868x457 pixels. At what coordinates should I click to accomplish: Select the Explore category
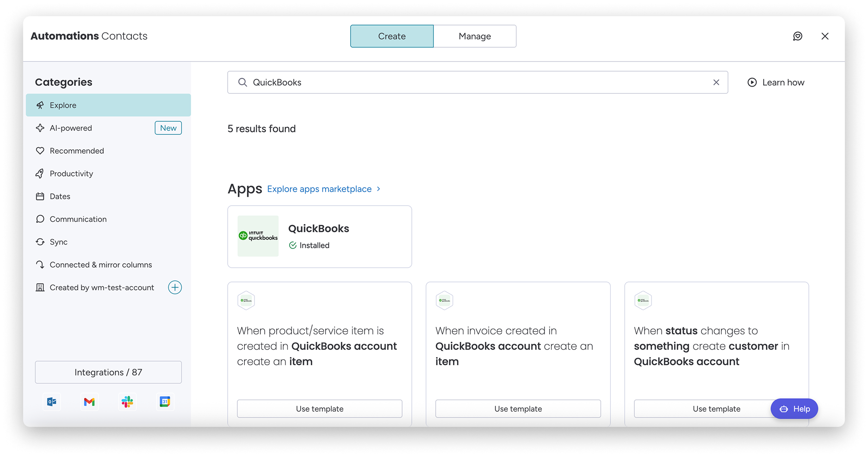click(108, 105)
